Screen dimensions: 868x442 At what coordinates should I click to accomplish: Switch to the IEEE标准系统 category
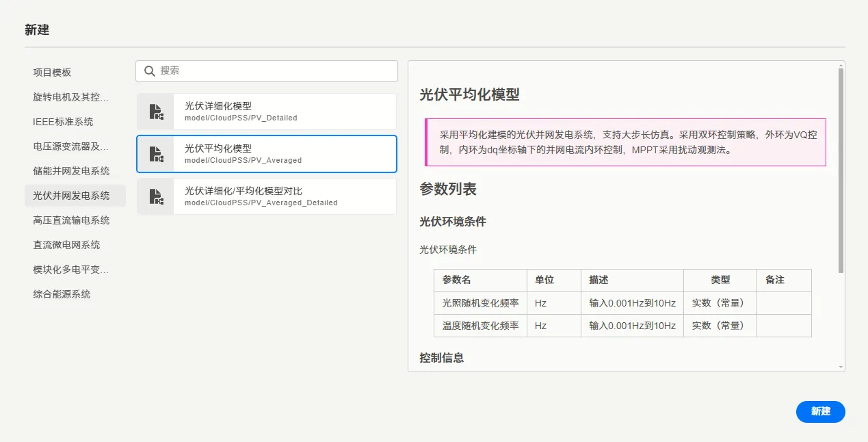coord(75,122)
